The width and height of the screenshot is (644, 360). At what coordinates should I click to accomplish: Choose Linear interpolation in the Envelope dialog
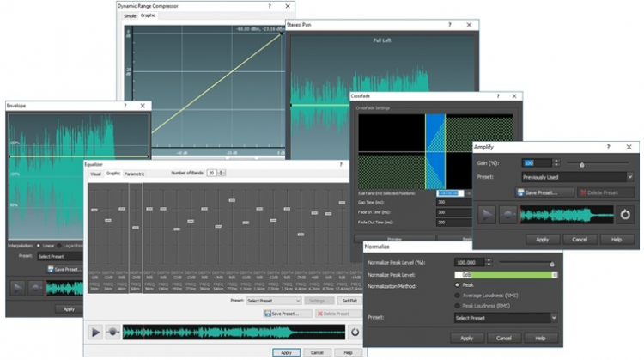point(39,245)
